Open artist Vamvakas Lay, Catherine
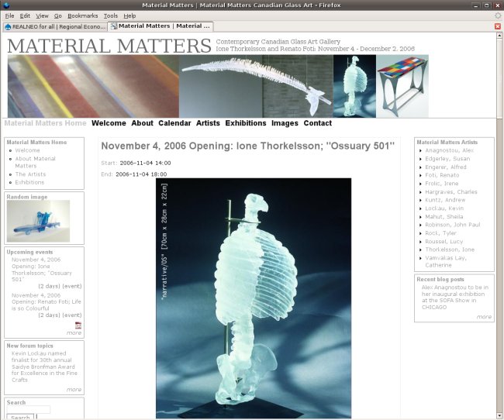Screen dimensions: 504x420 pos(446,261)
